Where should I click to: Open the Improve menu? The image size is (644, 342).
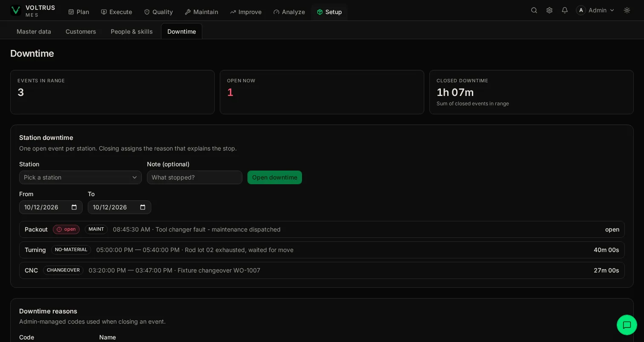coord(246,12)
